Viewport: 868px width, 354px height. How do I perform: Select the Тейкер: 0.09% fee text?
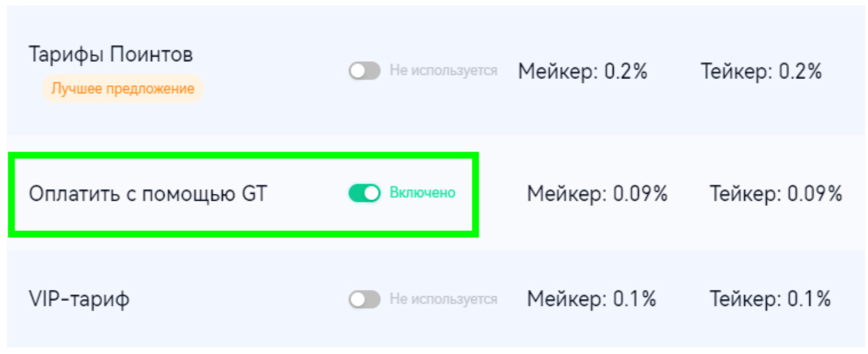pos(776,194)
